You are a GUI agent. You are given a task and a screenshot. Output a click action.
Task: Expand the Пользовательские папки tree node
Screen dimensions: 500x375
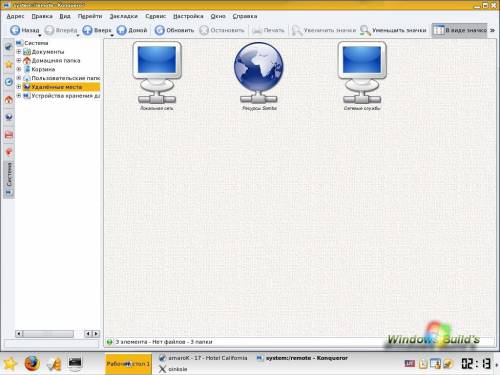[19, 78]
